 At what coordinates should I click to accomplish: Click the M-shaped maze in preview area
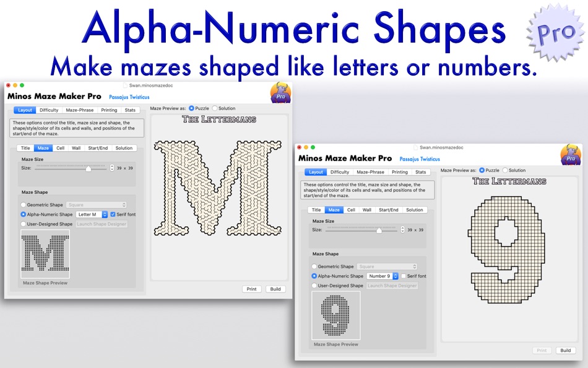coord(218,188)
